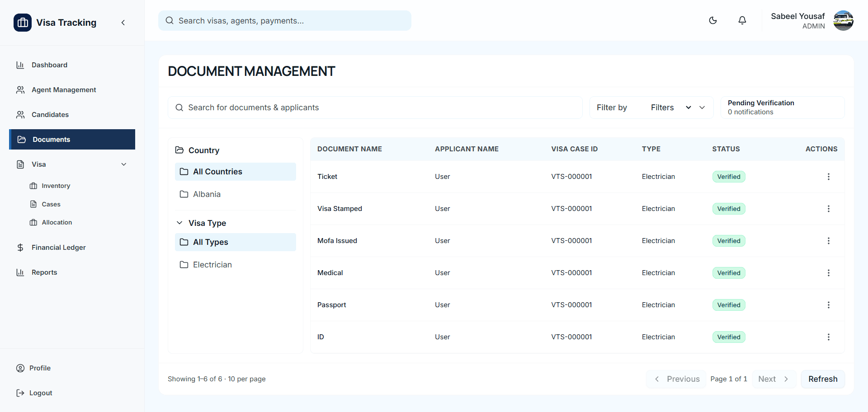868x412 pixels.
Task: Go to Dashboard in sidebar
Action: 72,65
